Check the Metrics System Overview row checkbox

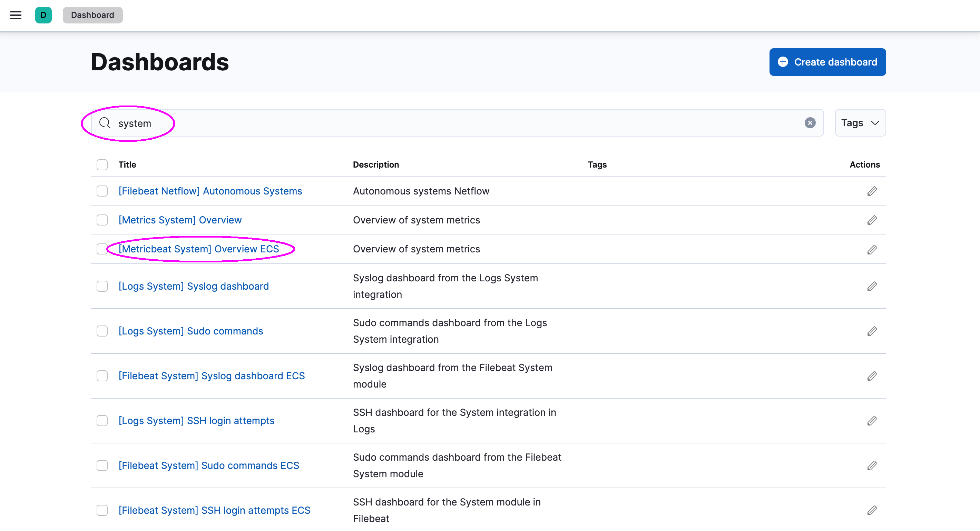tap(102, 220)
